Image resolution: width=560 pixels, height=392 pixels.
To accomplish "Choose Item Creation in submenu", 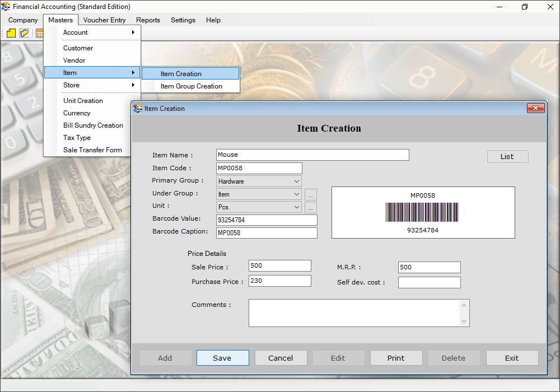I will (190, 73).
